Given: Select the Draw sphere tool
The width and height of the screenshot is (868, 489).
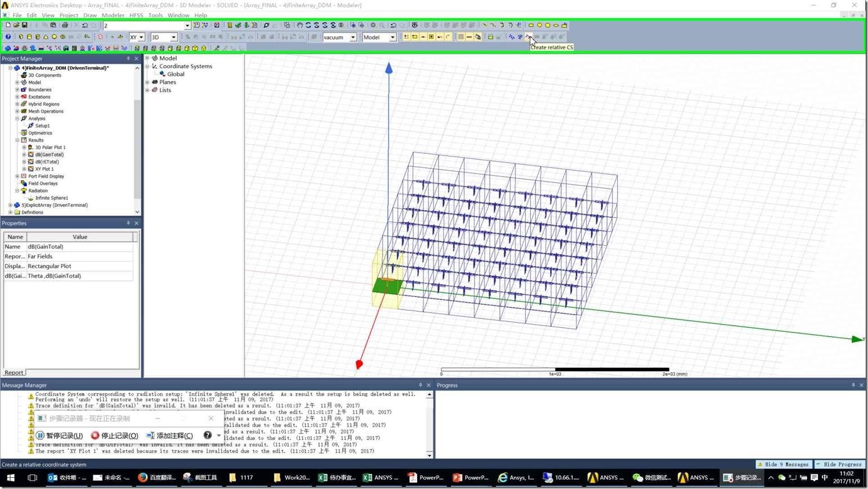Looking at the screenshot, I should click(54, 37).
